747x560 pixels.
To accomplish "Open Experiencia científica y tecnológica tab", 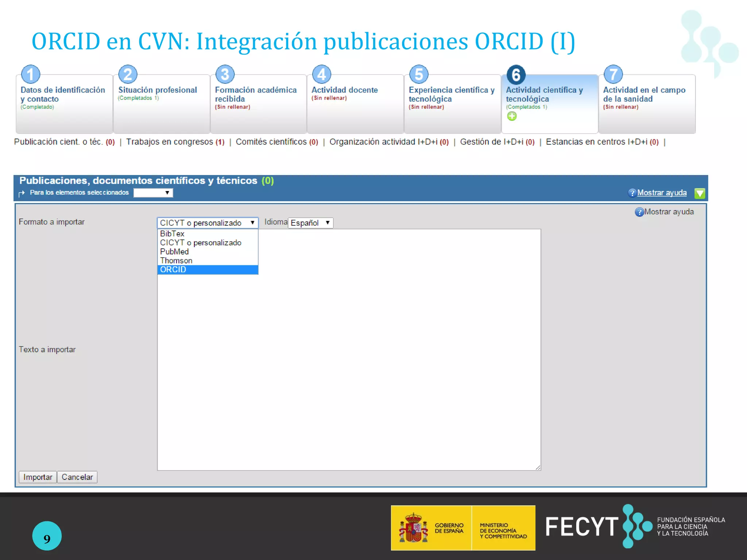I will [x=453, y=104].
